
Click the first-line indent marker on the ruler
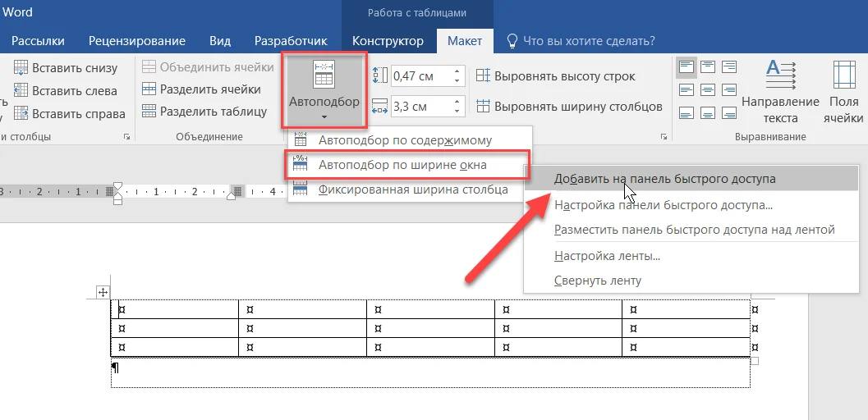[x=117, y=186]
